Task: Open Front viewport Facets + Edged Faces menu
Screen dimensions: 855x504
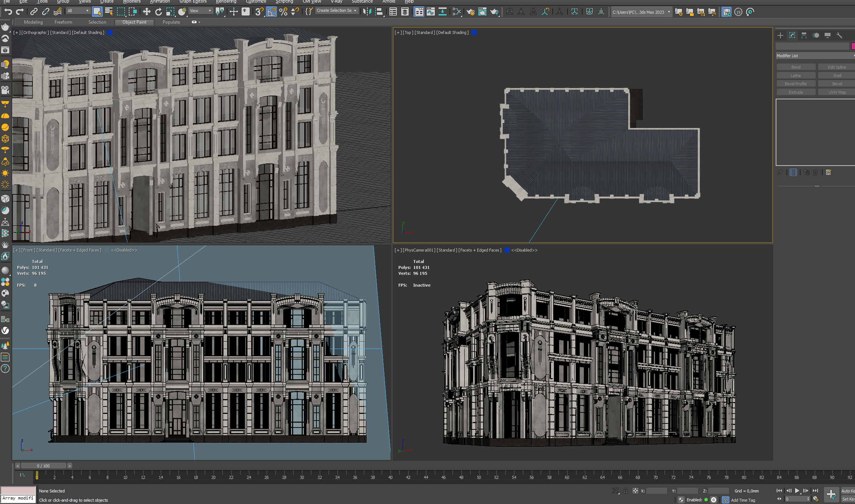Action: coord(80,250)
